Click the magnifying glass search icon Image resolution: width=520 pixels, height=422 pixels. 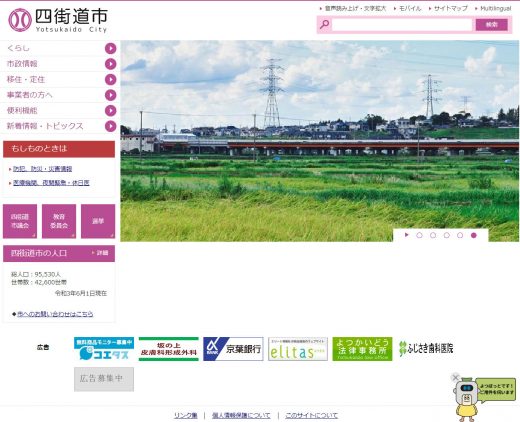tap(324, 24)
